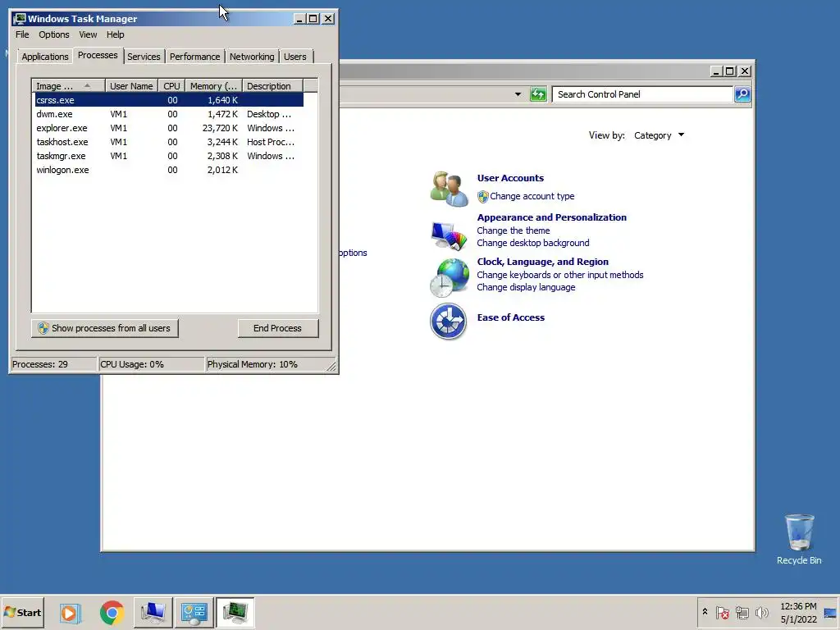The height and width of the screenshot is (630, 840).
Task: Click the computer monitor taskbar icon
Action: click(153, 612)
